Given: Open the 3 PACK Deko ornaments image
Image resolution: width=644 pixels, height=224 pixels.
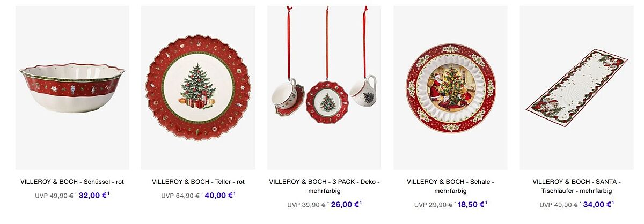Looking at the screenshot, I should click(324, 88).
